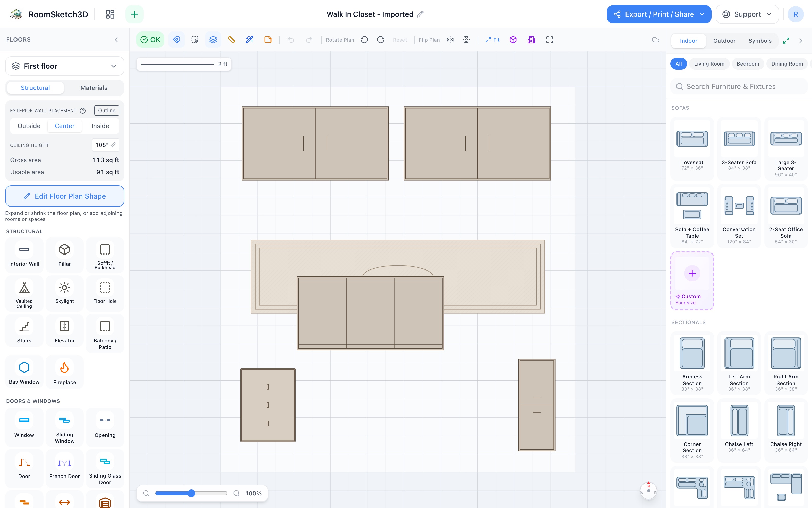Rotate plan counterclockwise
Image resolution: width=812 pixels, height=508 pixels.
coord(364,40)
